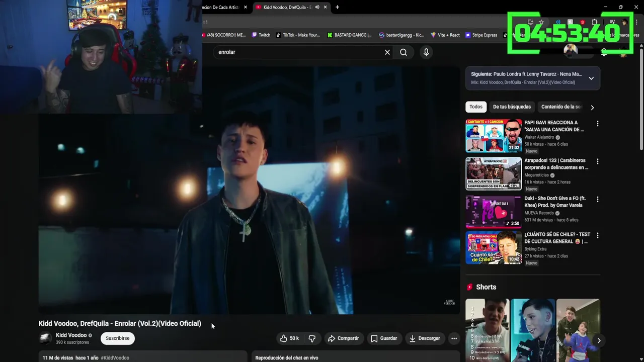Open more actions three-dot menu under video
Viewport: 644px width, 362px height.
coord(454,338)
